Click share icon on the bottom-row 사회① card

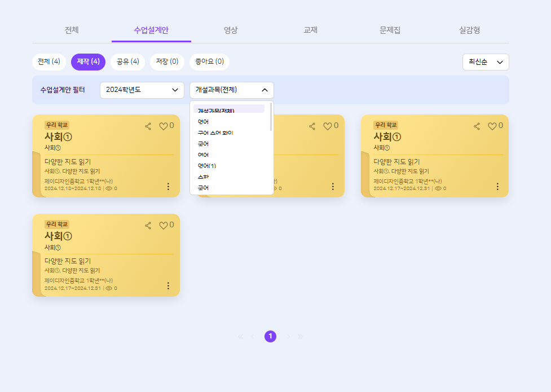(x=148, y=226)
